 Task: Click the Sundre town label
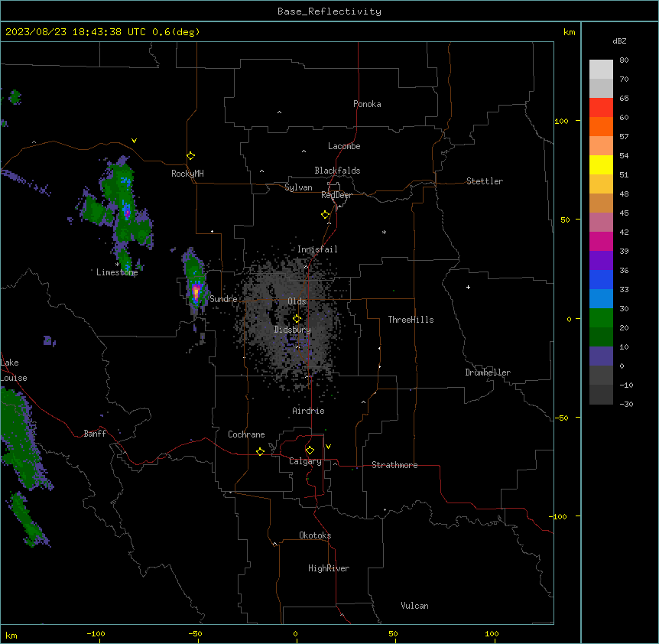(223, 299)
